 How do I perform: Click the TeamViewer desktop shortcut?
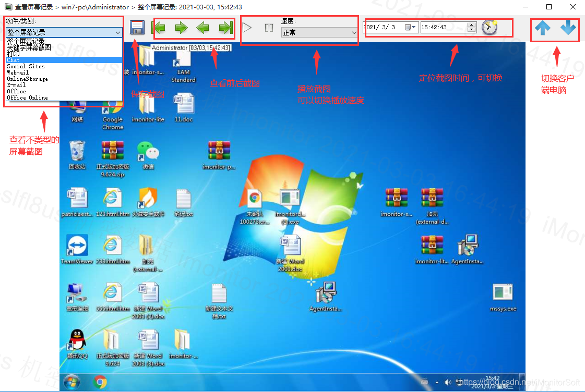[77, 249]
